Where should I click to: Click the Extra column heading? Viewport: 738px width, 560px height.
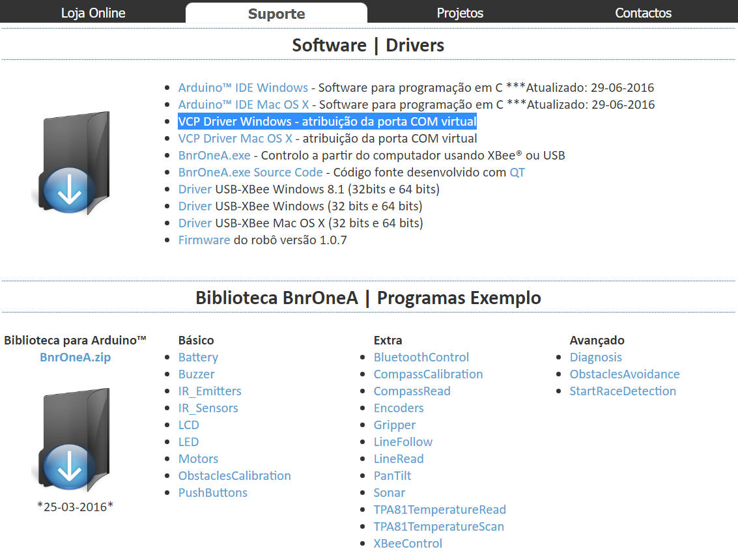(388, 341)
